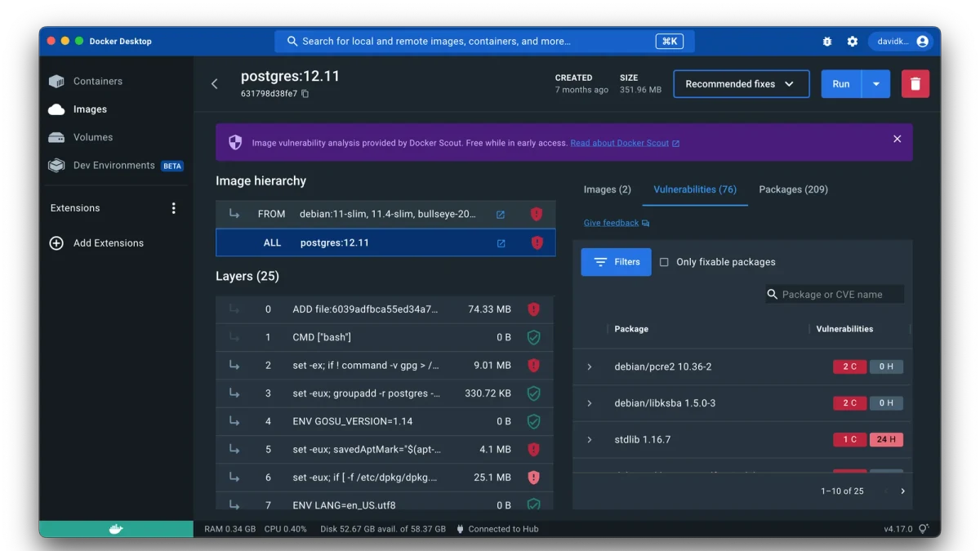The width and height of the screenshot is (980, 551).
Task: Open the notifications lightbulb icon
Action: (x=924, y=529)
